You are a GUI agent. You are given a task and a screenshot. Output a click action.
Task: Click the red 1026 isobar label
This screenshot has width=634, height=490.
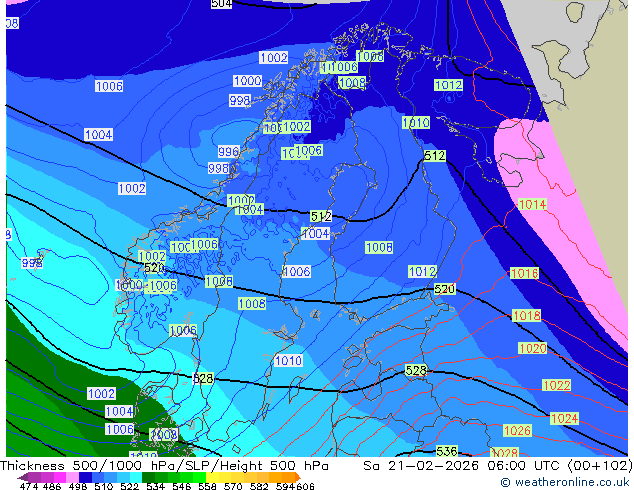(x=517, y=431)
